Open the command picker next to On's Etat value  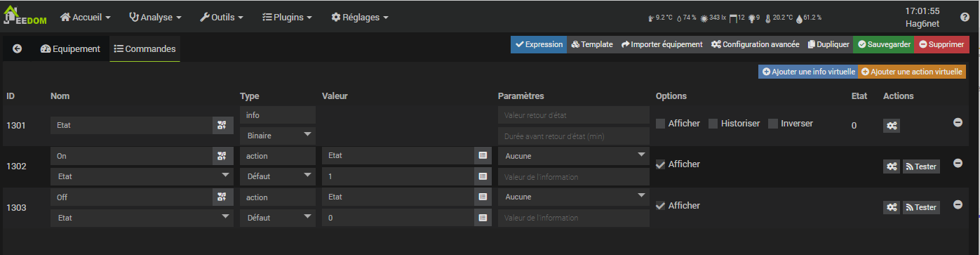(x=483, y=156)
